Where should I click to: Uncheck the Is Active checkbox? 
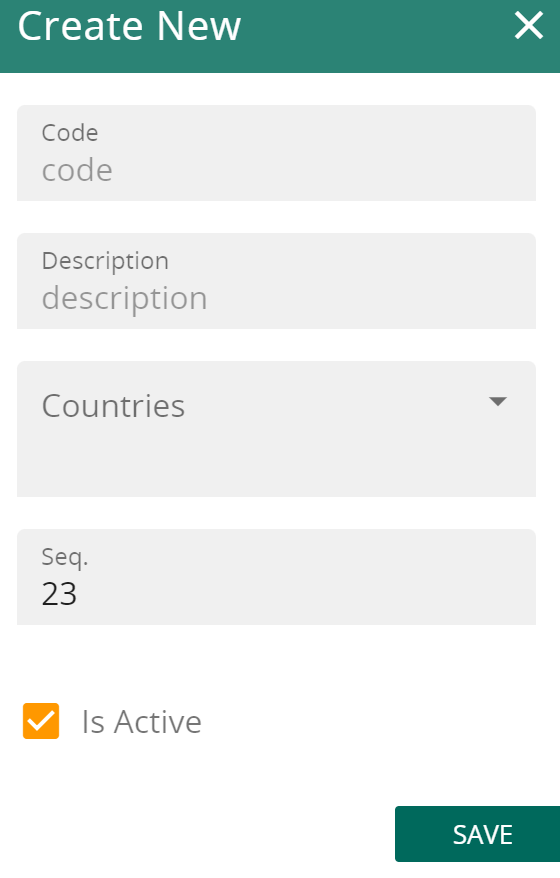click(x=41, y=721)
